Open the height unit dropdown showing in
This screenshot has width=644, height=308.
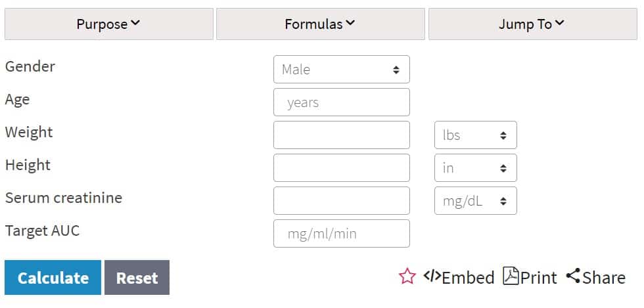(476, 168)
